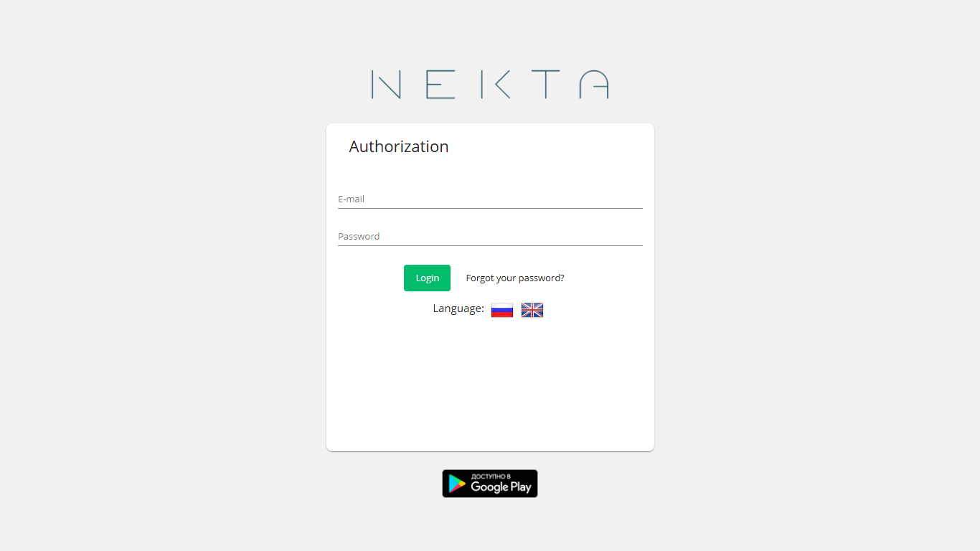Image resolution: width=980 pixels, height=551 pixels.
Task: Click the letter K in the NEKTA logo
Action: [x=495, y=85]
